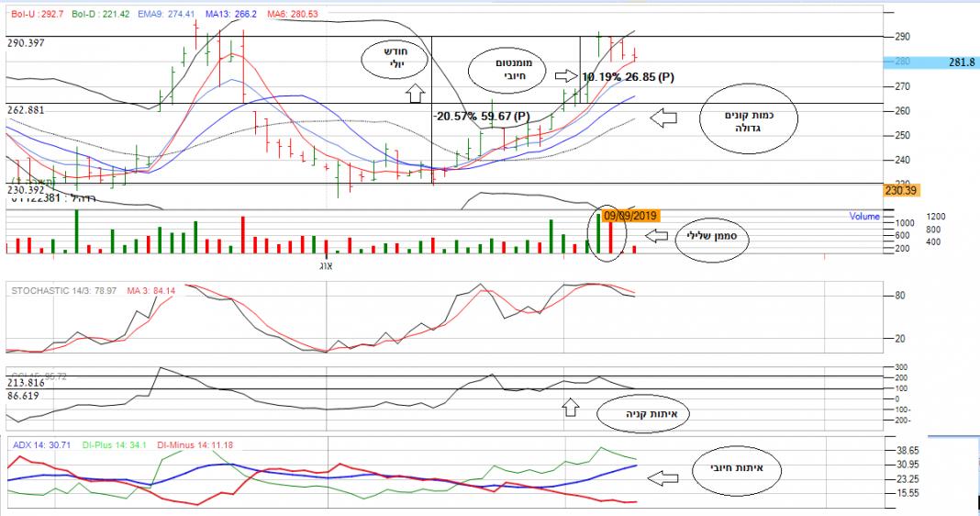Click the right arrow beside מומנטום חיובי bubble
This screenshot has height=516, width=980.
pyautogui.click(x=568, y=76)
